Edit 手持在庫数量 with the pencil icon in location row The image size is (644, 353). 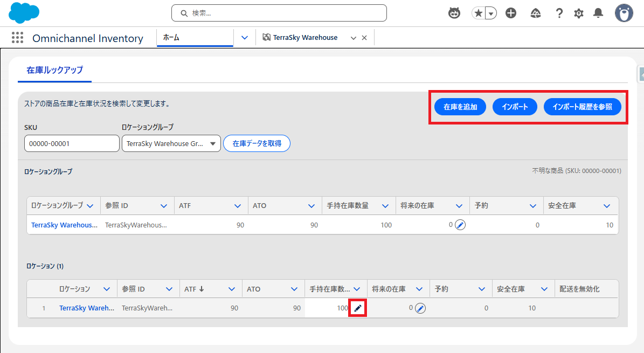[358, 308]
